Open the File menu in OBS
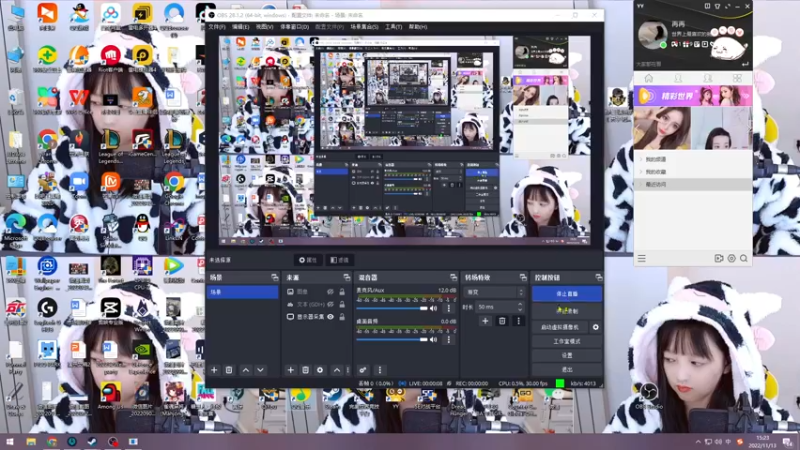This screenshot has height=450, width=800. tap(217, 27)
